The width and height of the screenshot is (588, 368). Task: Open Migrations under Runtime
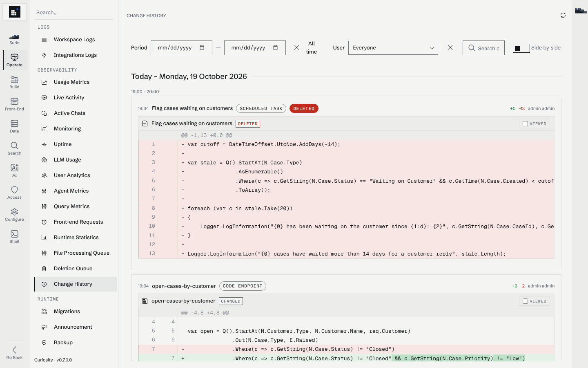coord(76,312)
